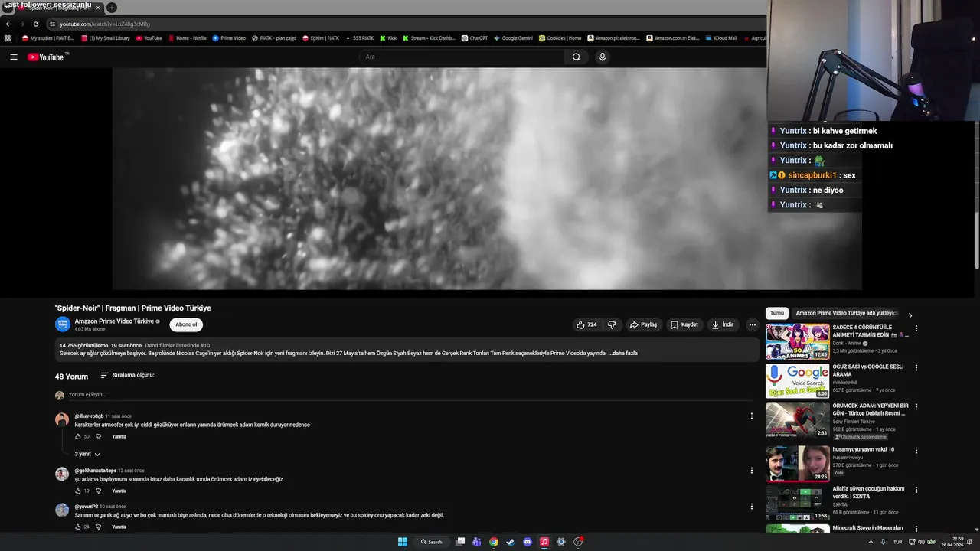Click the YouTube search magnifier button
The image size is (980, 551).
point(577,57)
